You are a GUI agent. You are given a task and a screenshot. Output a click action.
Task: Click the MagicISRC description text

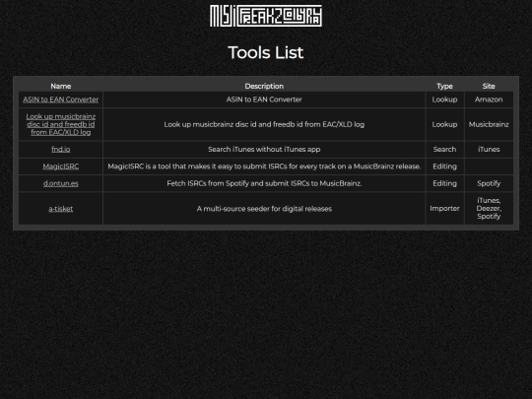[x=264, y=166]
